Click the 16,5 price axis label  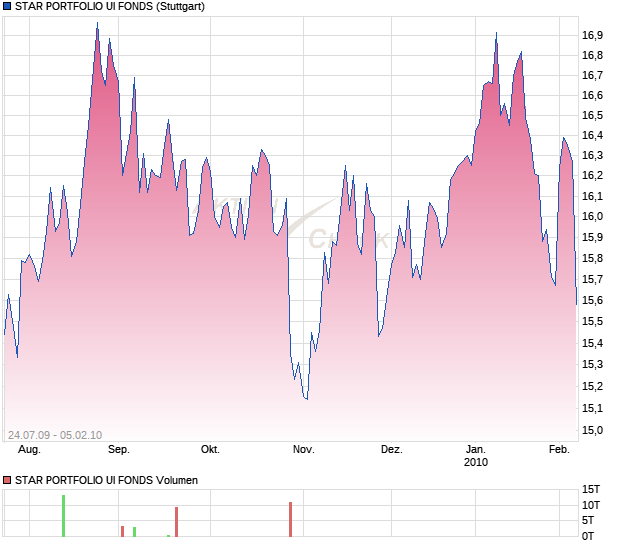592,115
